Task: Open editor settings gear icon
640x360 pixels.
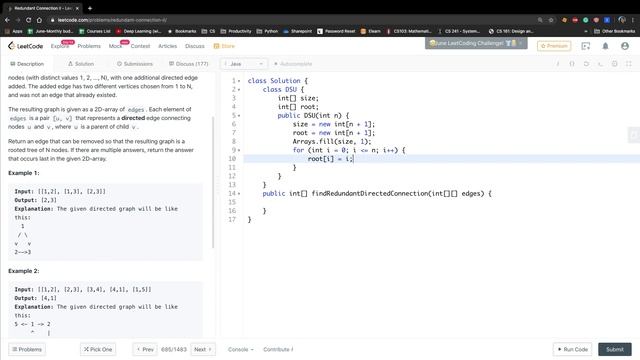Action: coord(614,64)
